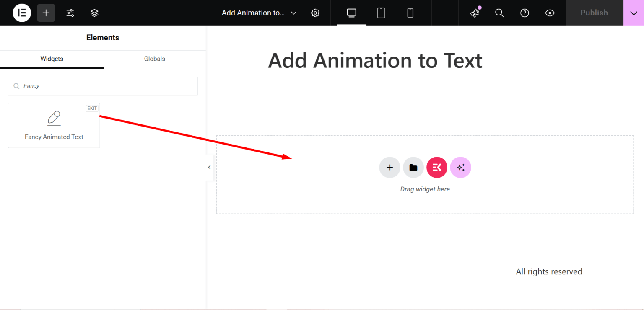The image size is (644, 310).
Task: Open the Add Animation to... page dropdown
Action: pyautogui.click(x=259, y=13)
